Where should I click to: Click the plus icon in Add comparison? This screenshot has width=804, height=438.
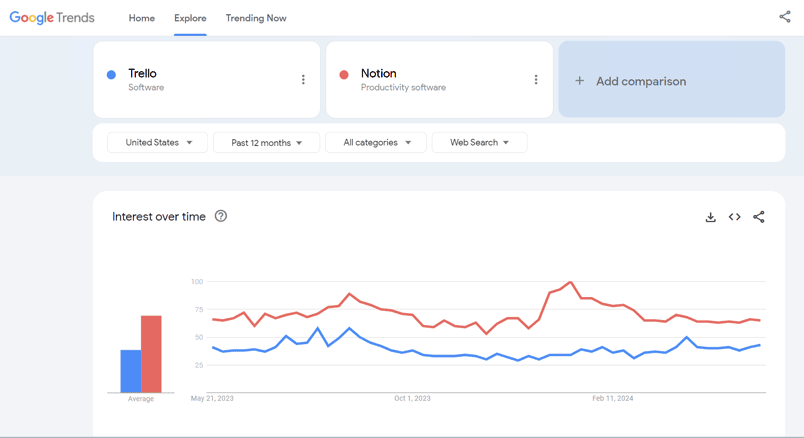[x=579, y=81]
